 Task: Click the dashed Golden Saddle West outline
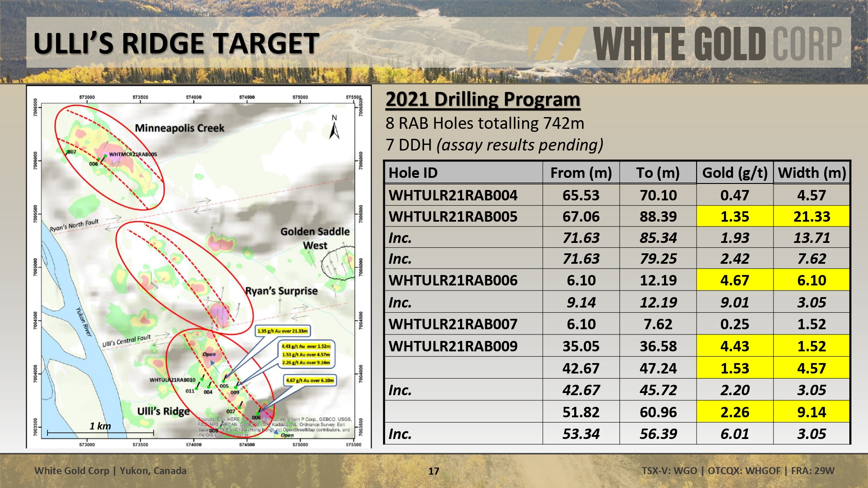[x=337, y=263]
